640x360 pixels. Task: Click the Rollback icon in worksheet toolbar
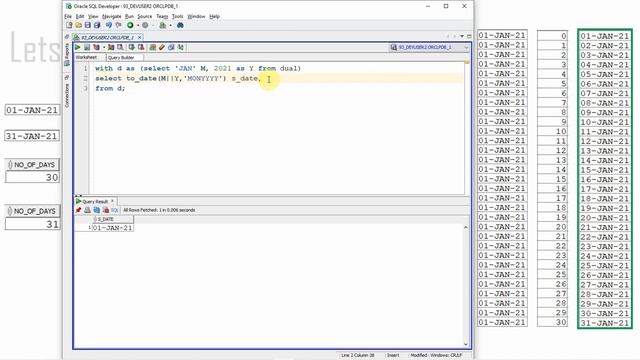click(141, 47)
